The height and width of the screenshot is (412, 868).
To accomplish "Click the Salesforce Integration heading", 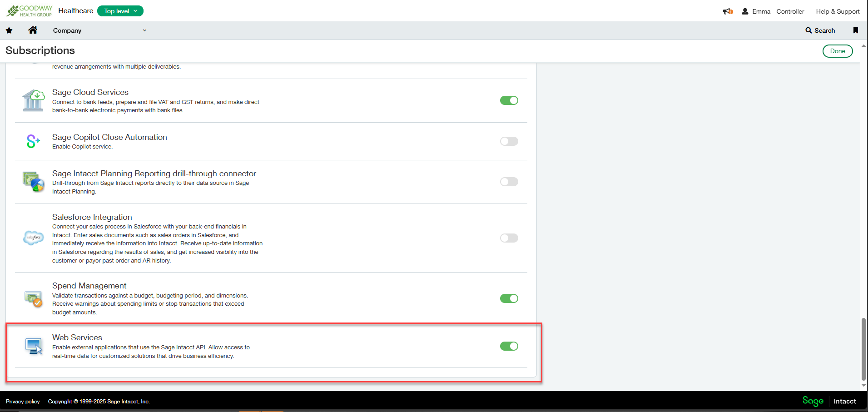I will click(92, 217).
